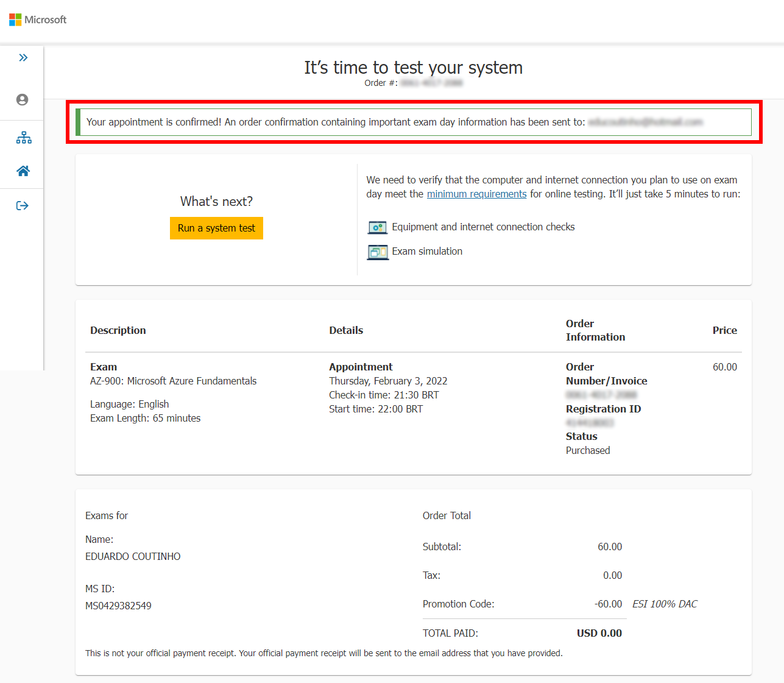Select the 'Order Number/Invoice' label
The width and height of the screenshot is (784, 683).
click(x=607, y=373)
